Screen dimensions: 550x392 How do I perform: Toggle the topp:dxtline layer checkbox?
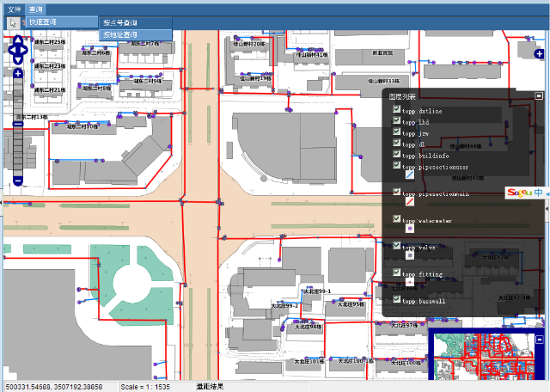coord(397,109)
